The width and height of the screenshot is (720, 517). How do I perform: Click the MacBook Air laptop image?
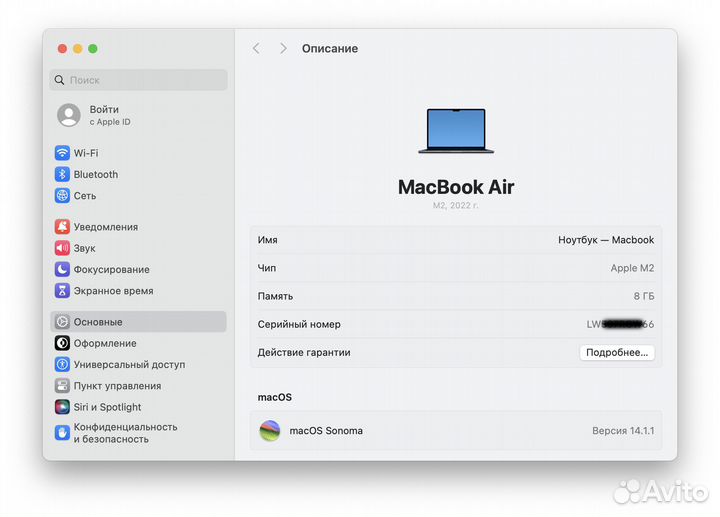[x=456, y=131]
